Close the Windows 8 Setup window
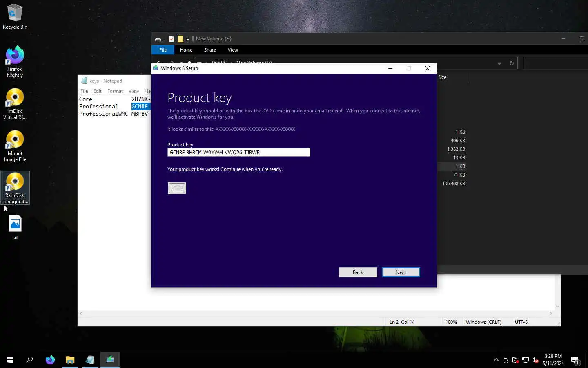The image size is (588, 368). pos(427,68)
